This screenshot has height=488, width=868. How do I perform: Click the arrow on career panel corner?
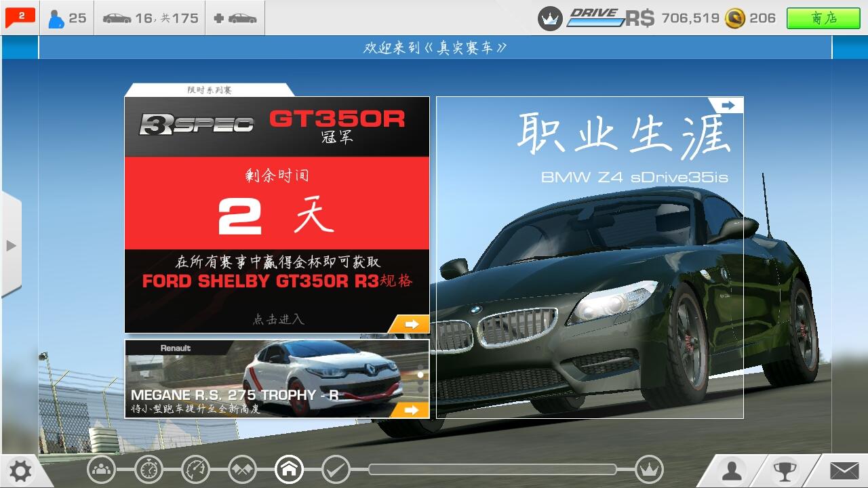pos(728,105)
